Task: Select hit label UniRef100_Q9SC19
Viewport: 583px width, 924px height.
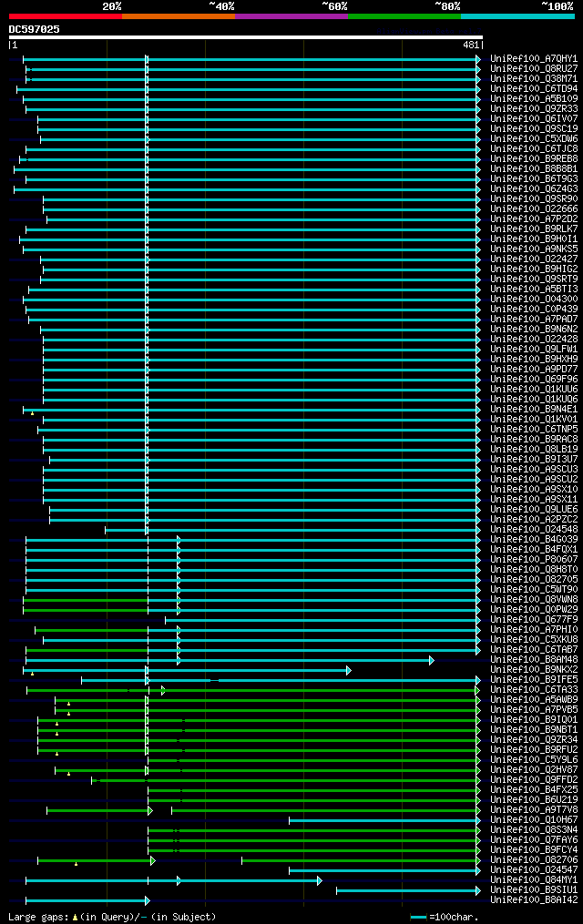Action: pos(534,129)
